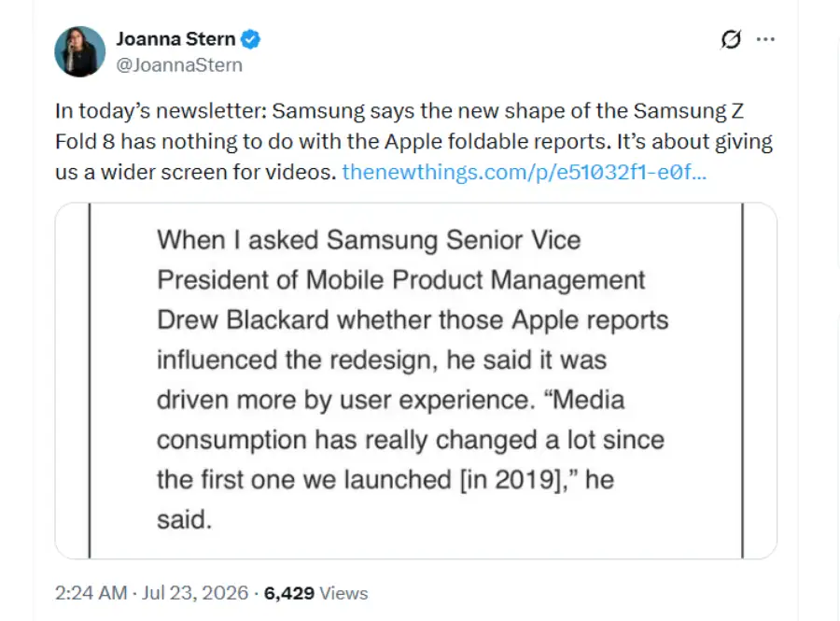View the 6,429 views count
The height and width of the screenshot is (621, 840).
[x=289, y=593]
